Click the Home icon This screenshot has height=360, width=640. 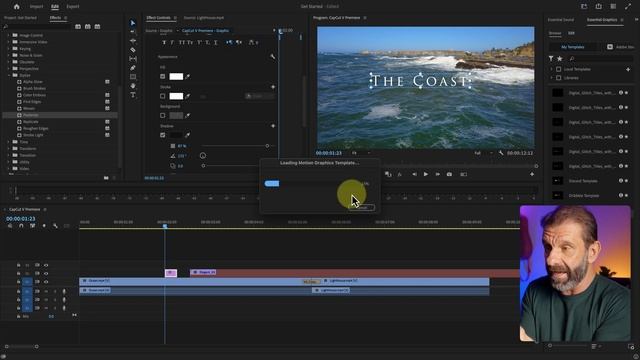pyautogui.click(x=16, y=7)
